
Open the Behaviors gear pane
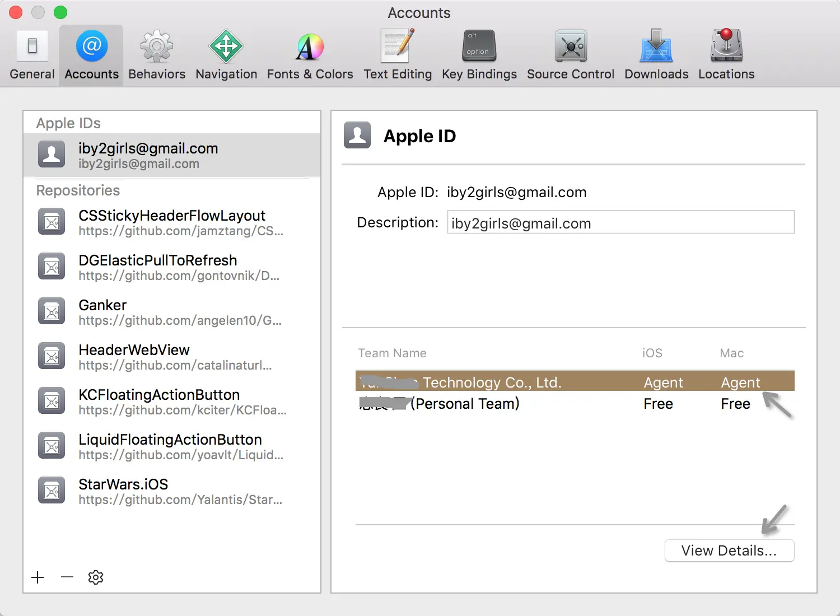157,55
